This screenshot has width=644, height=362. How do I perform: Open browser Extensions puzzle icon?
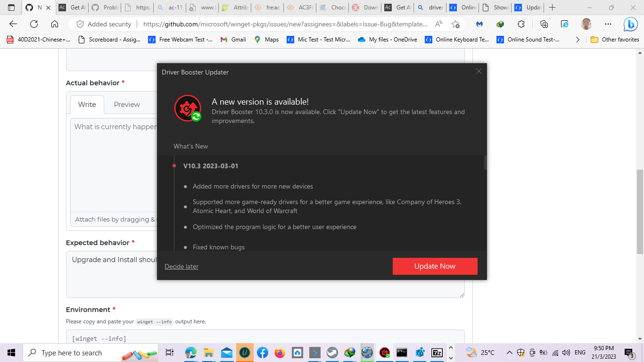[521, 24]
